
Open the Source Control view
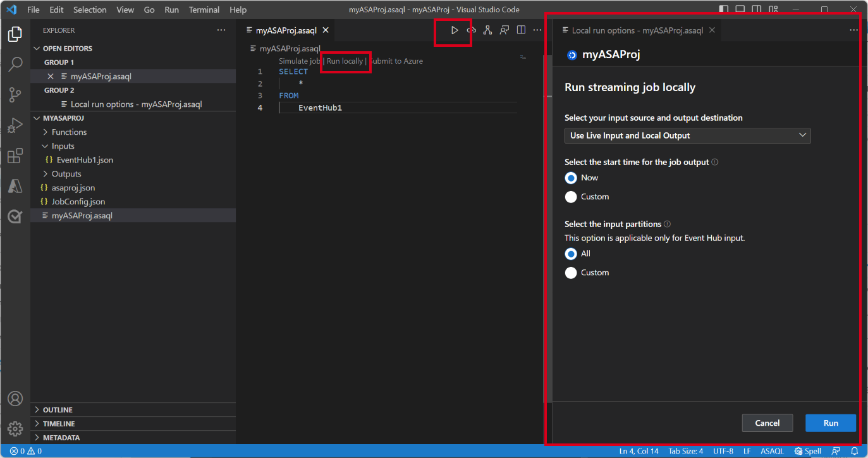click(x=15, y=94)
